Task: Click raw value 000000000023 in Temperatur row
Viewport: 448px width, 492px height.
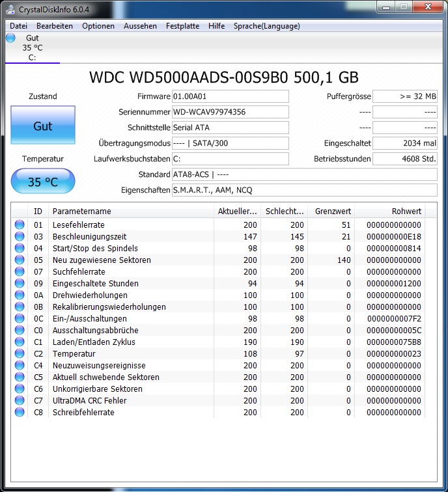Action: tap(394, 353)
